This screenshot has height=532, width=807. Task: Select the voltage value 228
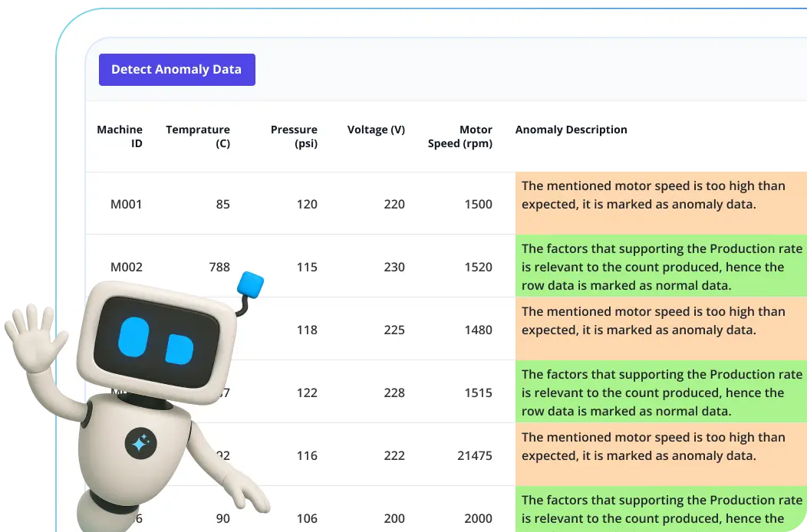coord(394,393)
